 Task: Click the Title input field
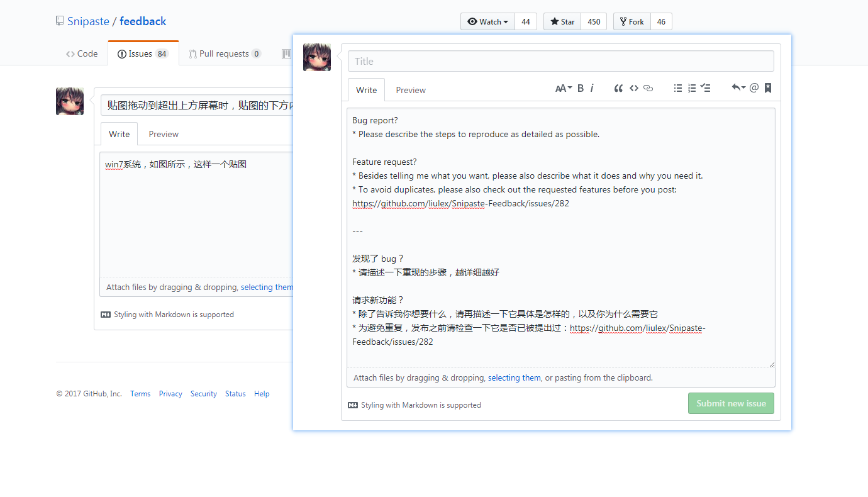click(560, 60)
